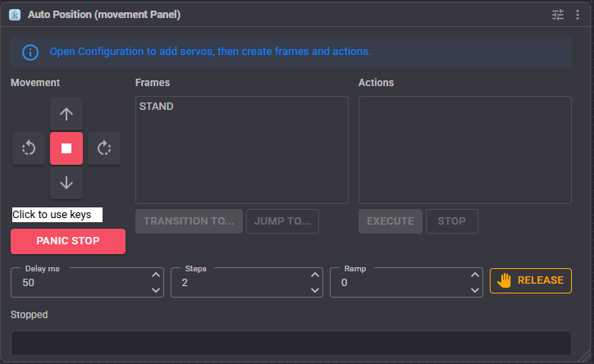
Task: Hit the PANIC STOP button
Action: point(68,241)
